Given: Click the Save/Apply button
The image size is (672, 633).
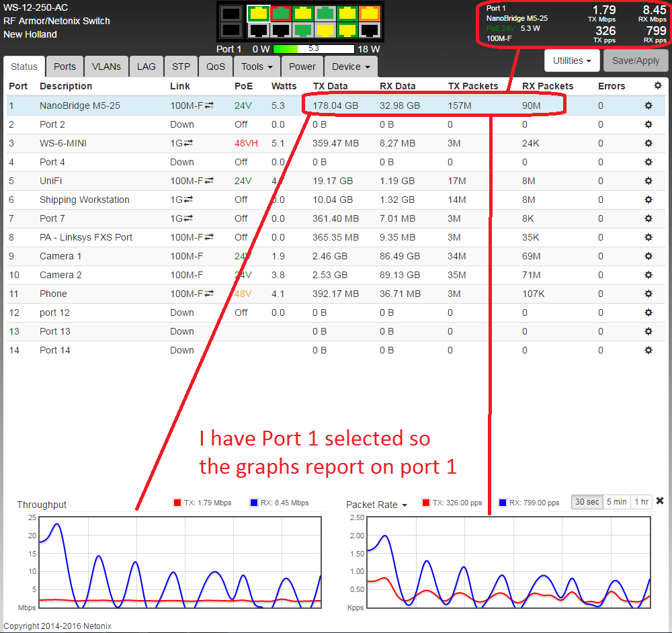Looking at the screenshot, I should pyautogui.click(x=636, y=60).
